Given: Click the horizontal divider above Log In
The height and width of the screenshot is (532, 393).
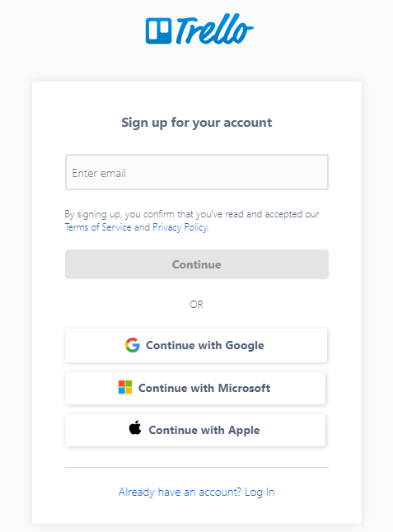Looking at the screenshot, I should tap(197, 467).
